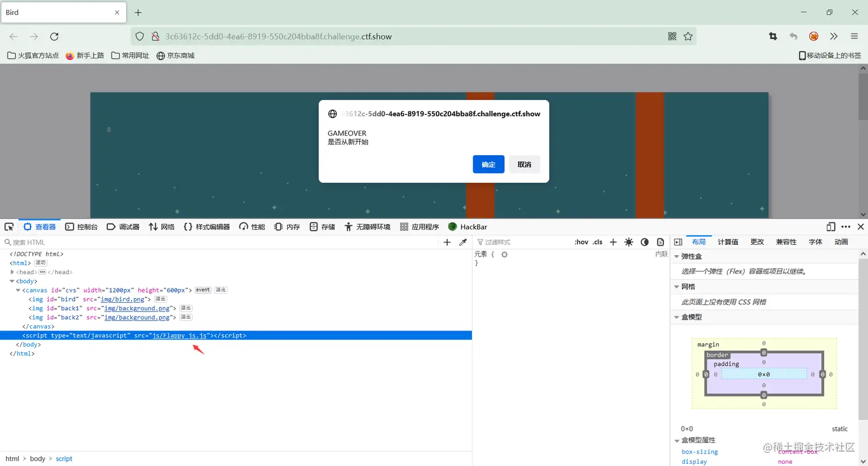Collapse the canvas element node
Screen dimensions: 868x466
click(18, 290)
